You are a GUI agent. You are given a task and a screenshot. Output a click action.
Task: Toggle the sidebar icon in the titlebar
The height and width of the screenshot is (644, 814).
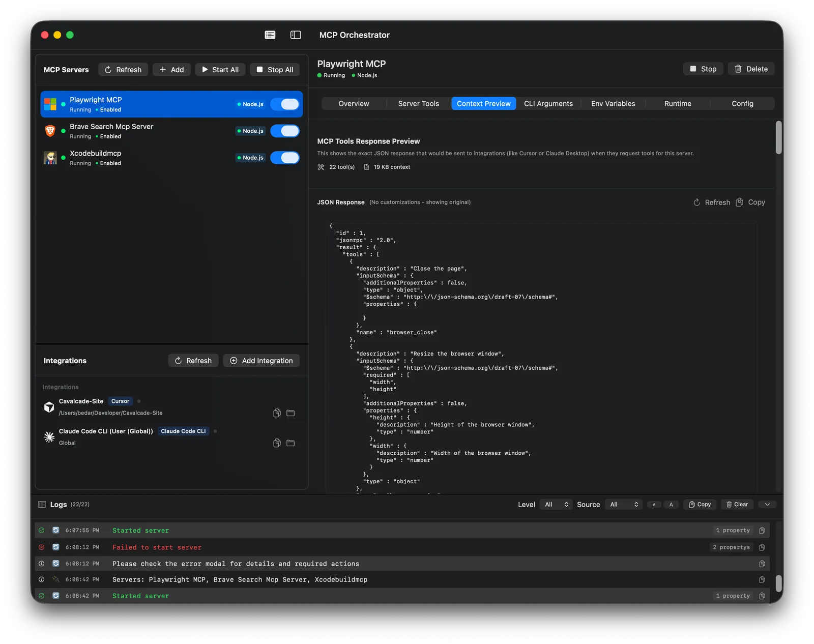click(295, 35)
